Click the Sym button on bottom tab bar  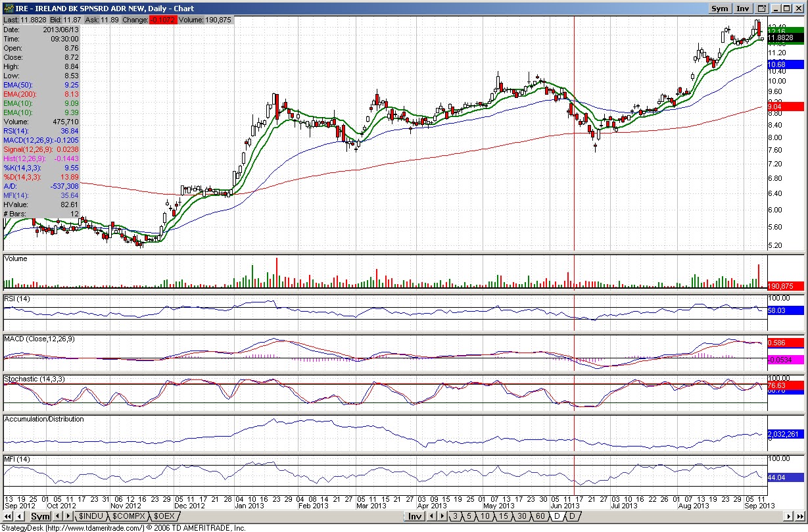41,517
